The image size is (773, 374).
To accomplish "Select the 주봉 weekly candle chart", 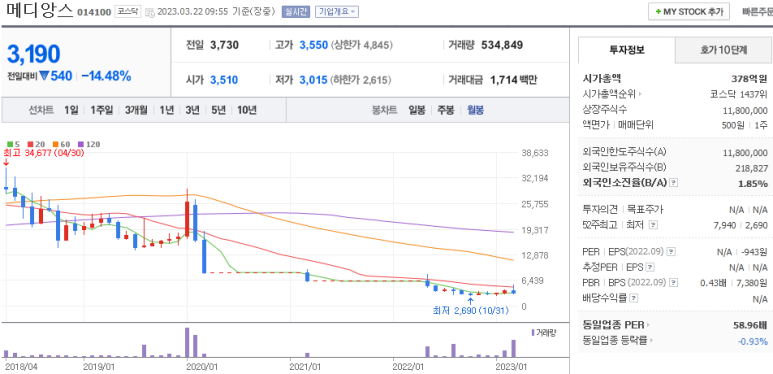I will click(x=446, y=110).
